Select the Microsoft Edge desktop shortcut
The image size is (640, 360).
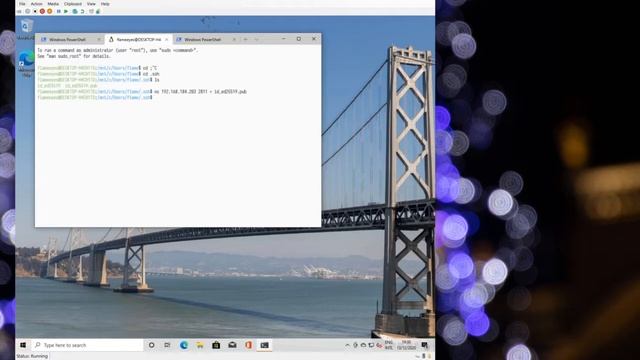coord(27,64)
